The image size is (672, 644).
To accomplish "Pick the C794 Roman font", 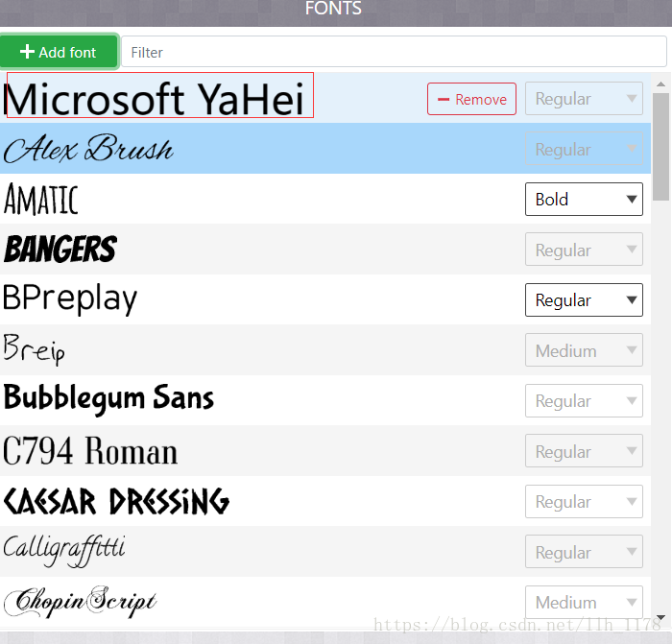I will point(325,450).
